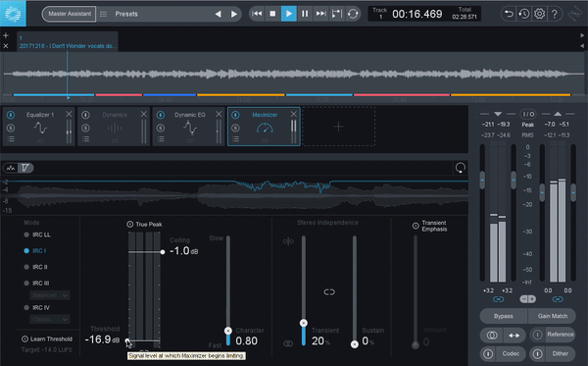Screen dimensions: 588x366
Task: Select the Equalizer 1 module
Action: click(x=40, y=128)
